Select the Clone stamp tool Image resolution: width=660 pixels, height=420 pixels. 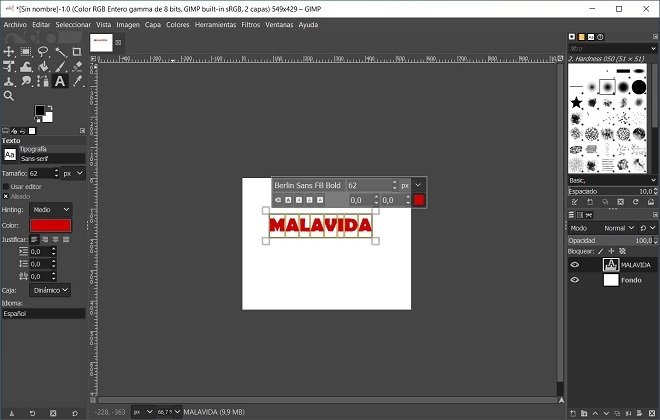point(8,81)
